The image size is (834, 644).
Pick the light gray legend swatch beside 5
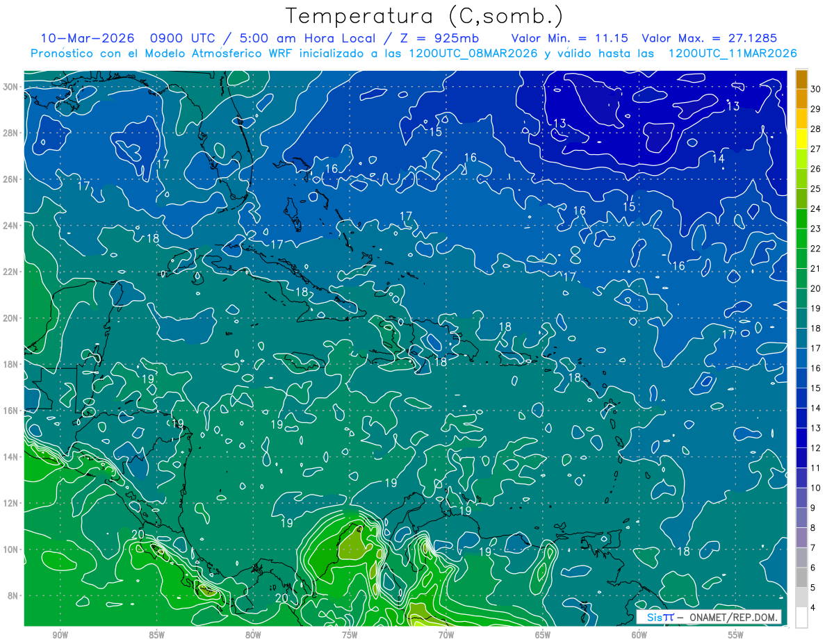(801, 578)
